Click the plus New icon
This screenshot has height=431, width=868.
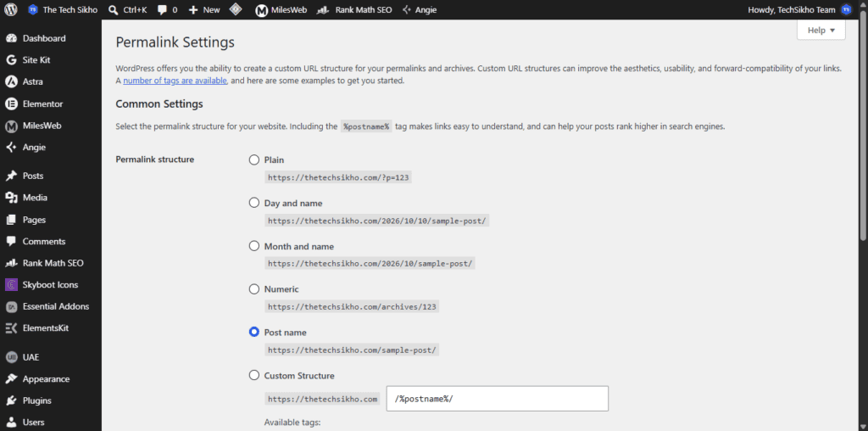[193, 9]
